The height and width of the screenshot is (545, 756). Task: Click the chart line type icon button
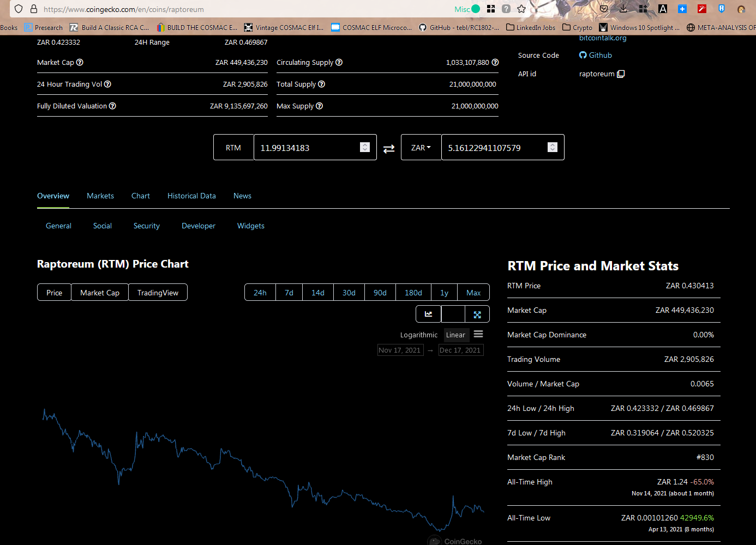click(428, 314)
